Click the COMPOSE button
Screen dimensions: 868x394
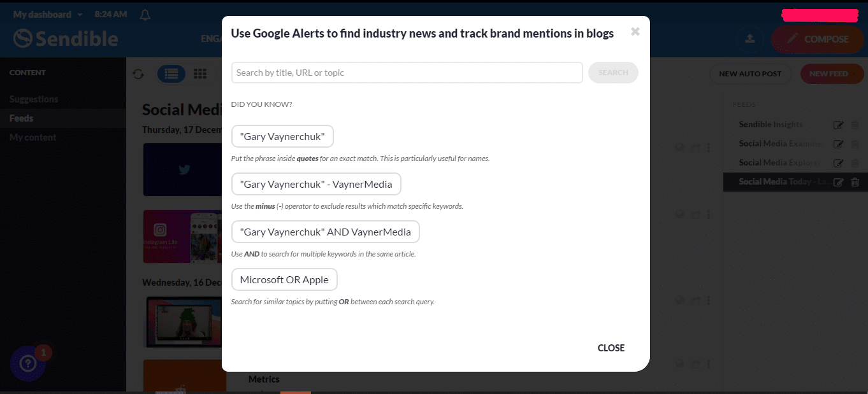[x=816, y=39]
